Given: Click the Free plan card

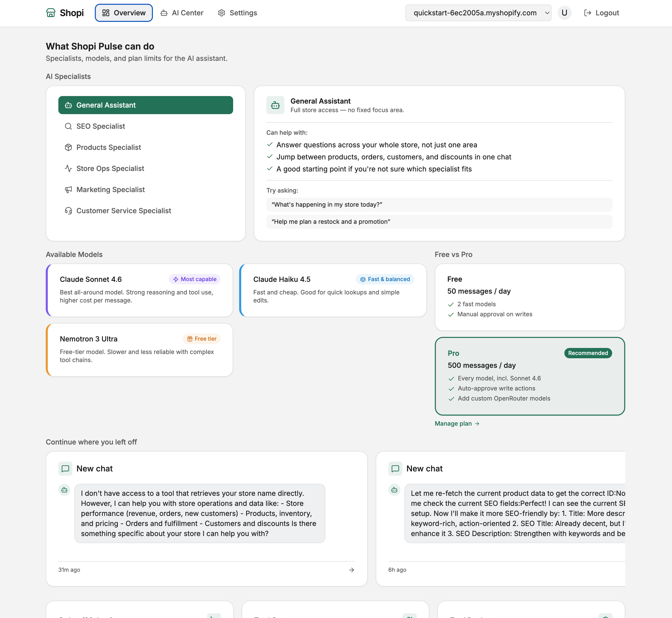Looking at the screenshot, I should [x=529, y=297].
